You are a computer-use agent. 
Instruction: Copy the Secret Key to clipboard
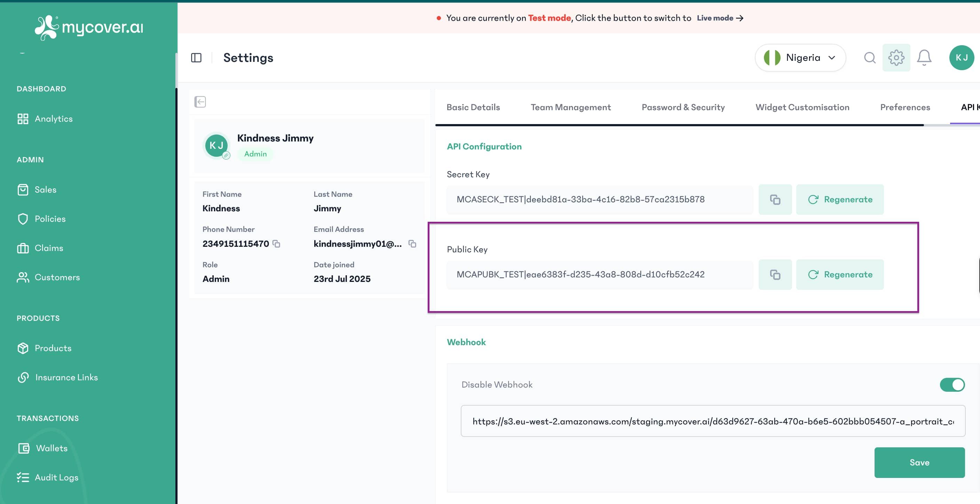[x=775, y=199]
